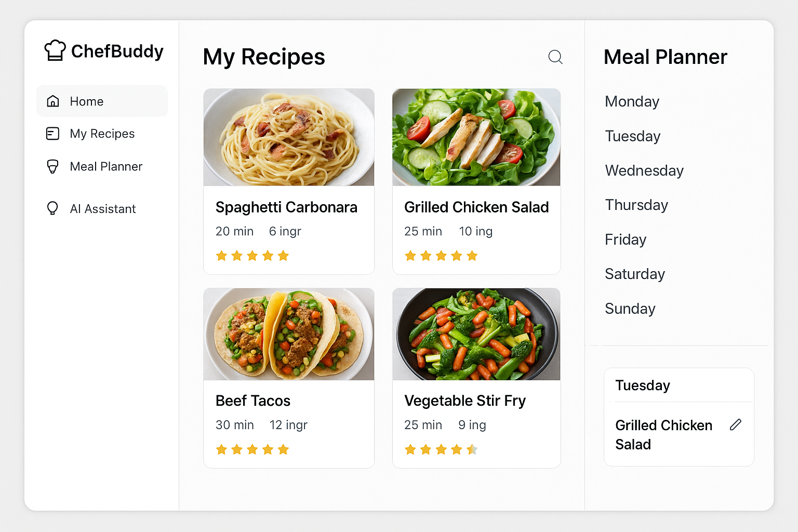Rate Spaghetti Carbonara with the fifth star

(x=283, y=256)
